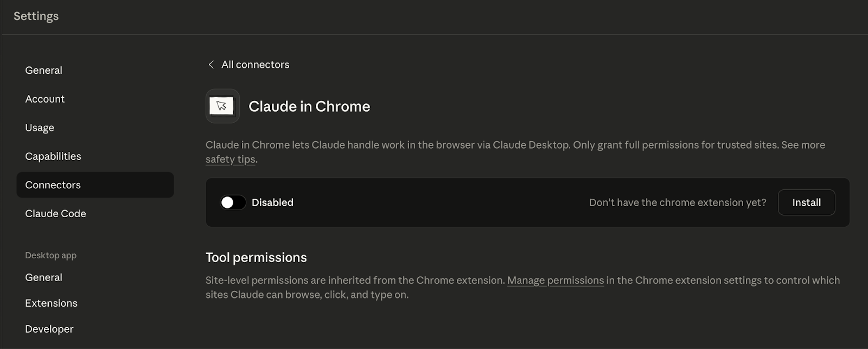Open the Account settings section

coord(44,99)
